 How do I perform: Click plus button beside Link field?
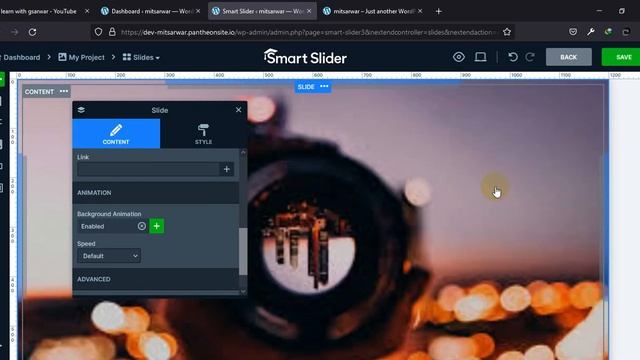click(x=227, y=169)
